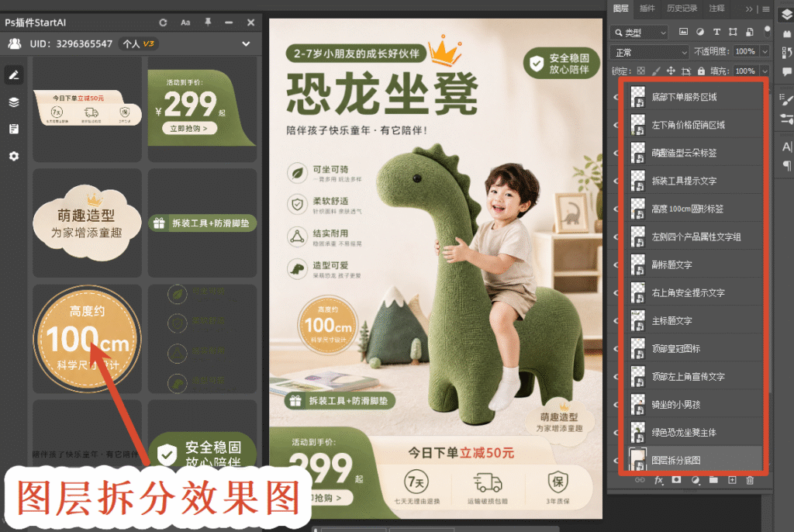The image size is (794, 532).
Task: Select the 绿色恐龙坐凳主体 layer
Action: [x=692, y=432]
